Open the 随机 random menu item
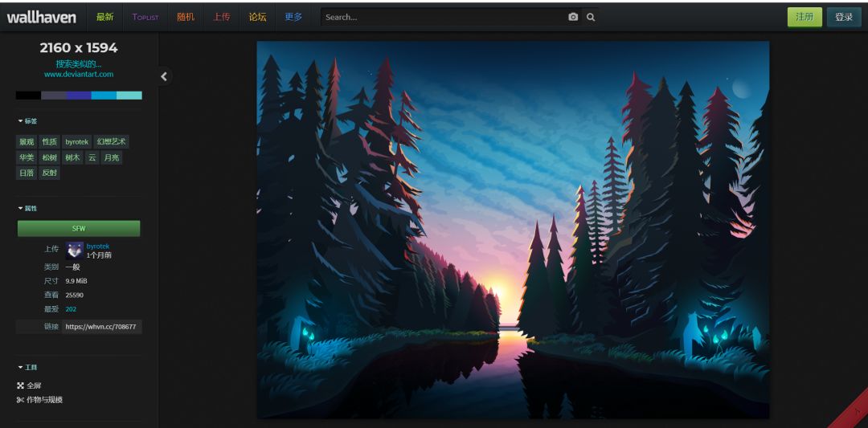The width and height of the screenshot is (868, 428). (186, 17)
